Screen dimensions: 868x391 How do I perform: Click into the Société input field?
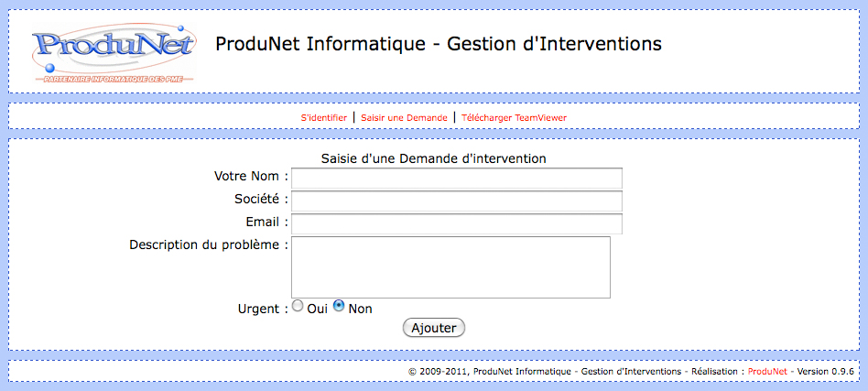pos(457,201)
